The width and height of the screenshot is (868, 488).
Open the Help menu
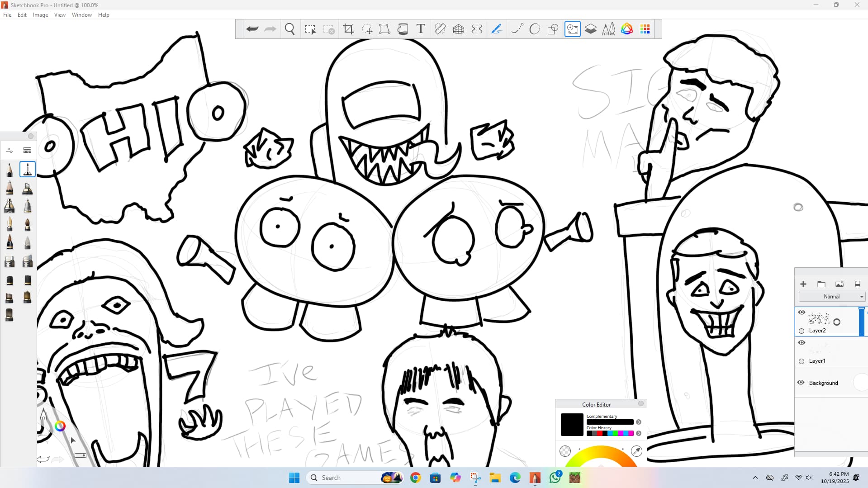point(104,15)
